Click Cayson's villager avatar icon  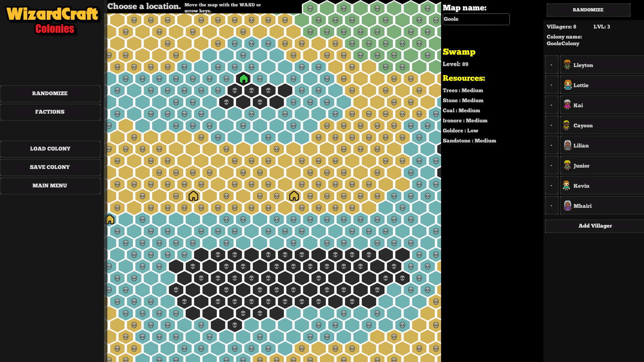(567, 125)
